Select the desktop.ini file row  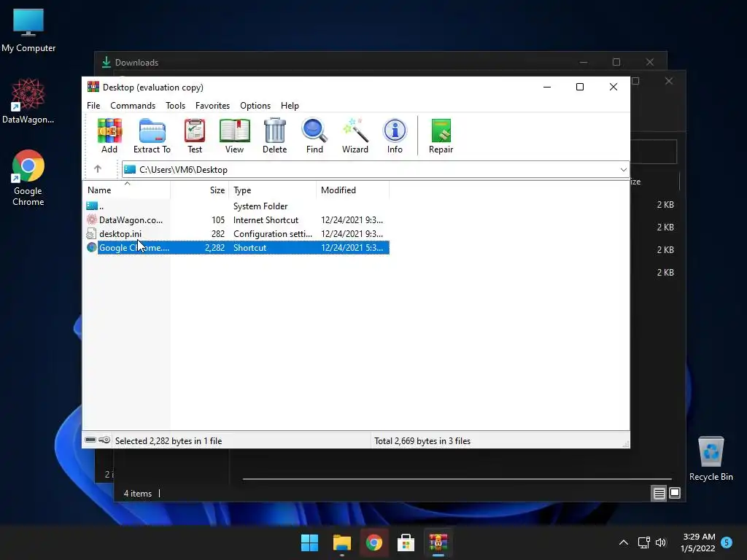click(x=237, y=234)
